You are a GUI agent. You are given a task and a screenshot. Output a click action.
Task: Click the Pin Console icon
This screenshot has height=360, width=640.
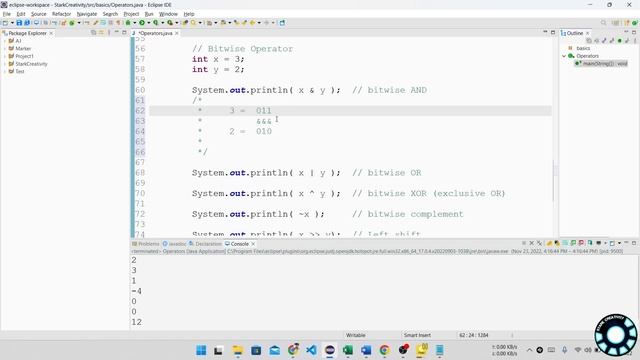590,243
